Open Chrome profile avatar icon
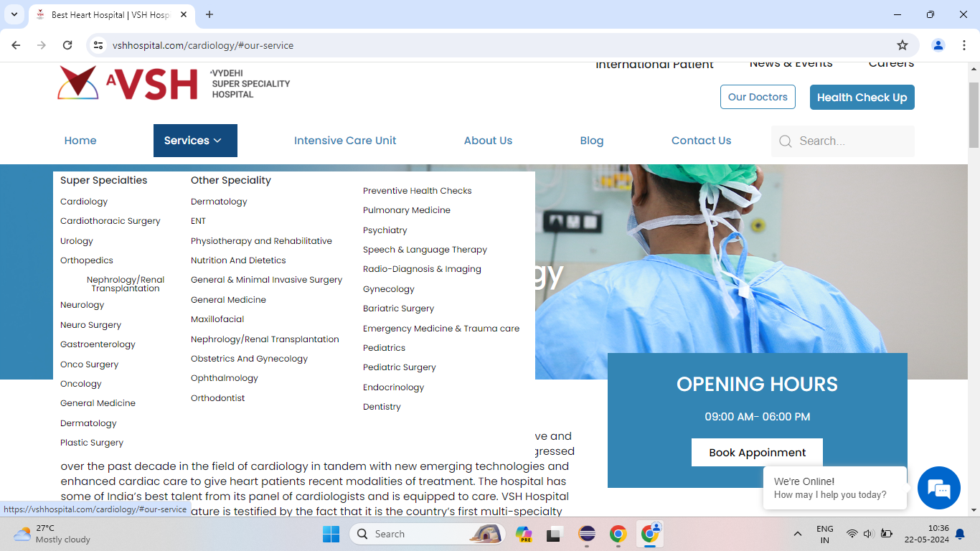 (x=938, y=45)
